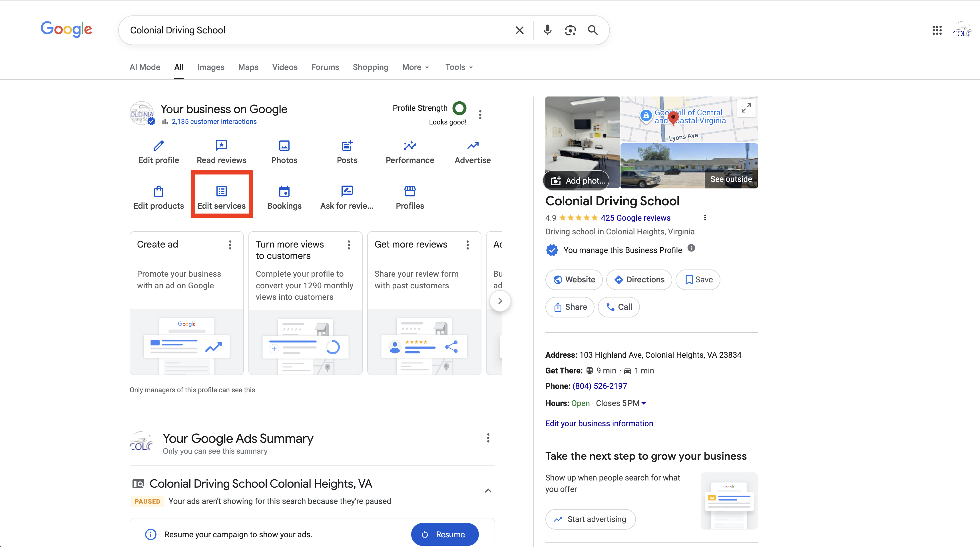Show info about managing this Business Profile
Screen dimensions: 980x547
coord(691,248)
